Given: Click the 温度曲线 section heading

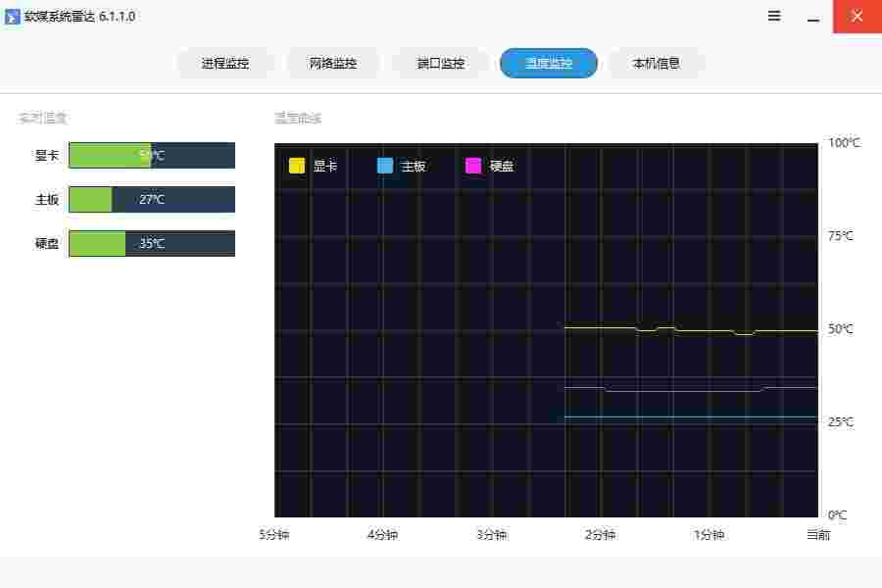Looking at the screenshot, I should click(x=297, y=118).
